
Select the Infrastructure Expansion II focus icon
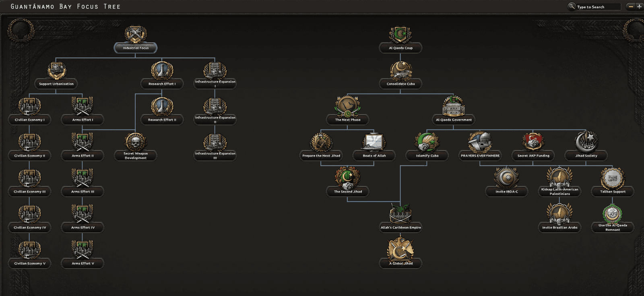[x=215, y=106]
